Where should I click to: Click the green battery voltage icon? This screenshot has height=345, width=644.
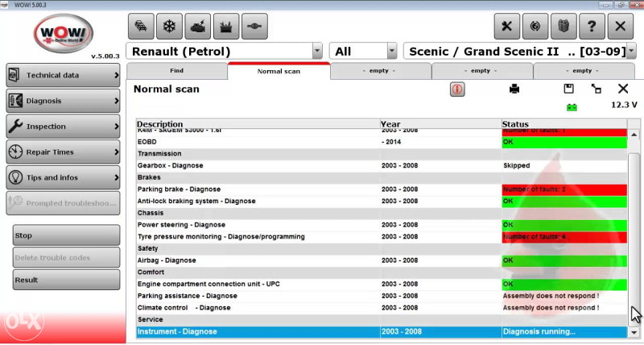(572, 107)
